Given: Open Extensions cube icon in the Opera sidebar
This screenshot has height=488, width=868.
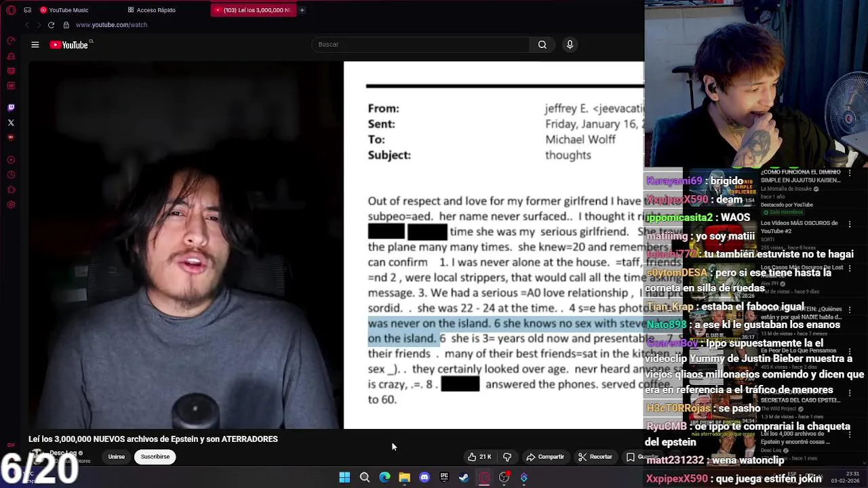Looking at the screenshot, I should coord(11,190).
